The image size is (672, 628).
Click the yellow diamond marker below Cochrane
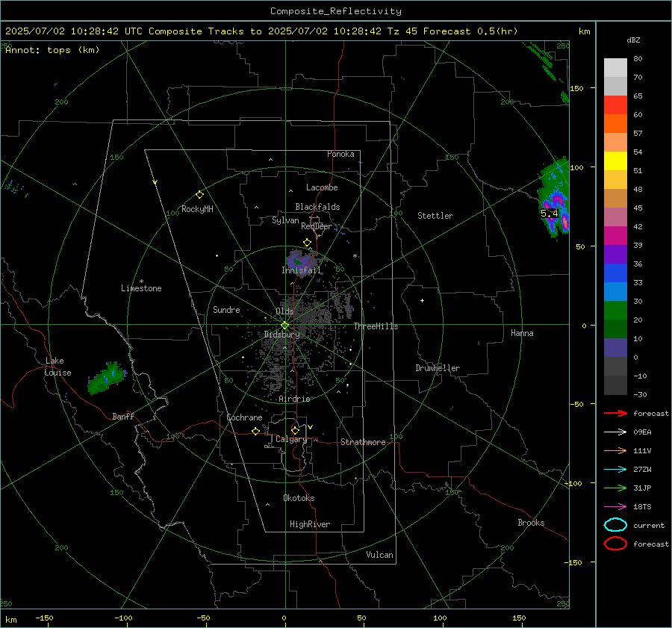click(256, 431)
